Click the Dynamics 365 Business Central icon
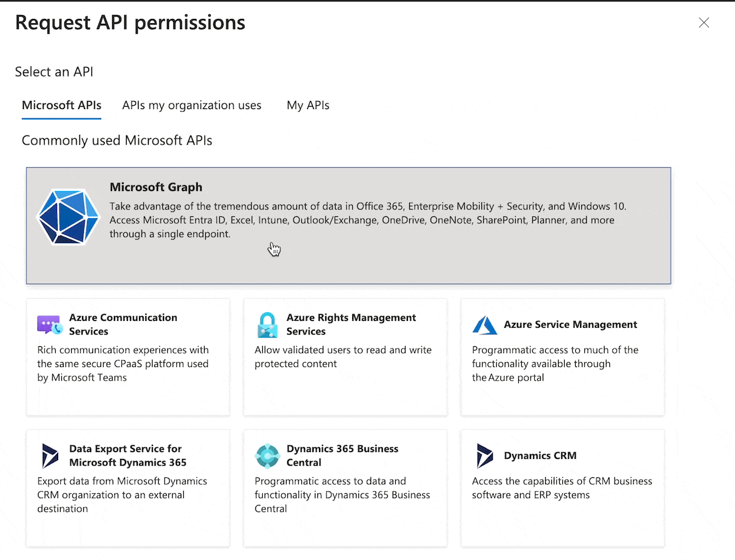The height and width of the screenshot is (560, 735). tap(267, 456)
